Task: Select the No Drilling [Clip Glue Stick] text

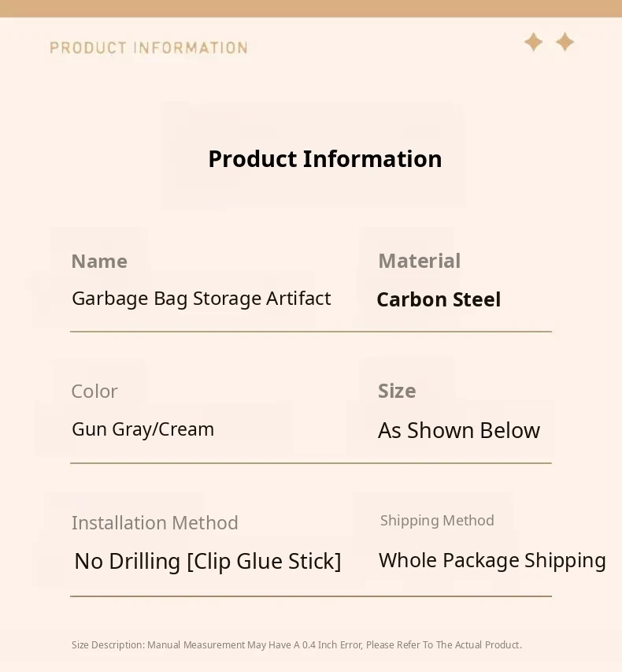Action: pyautogui.click(x=208, y=562)
